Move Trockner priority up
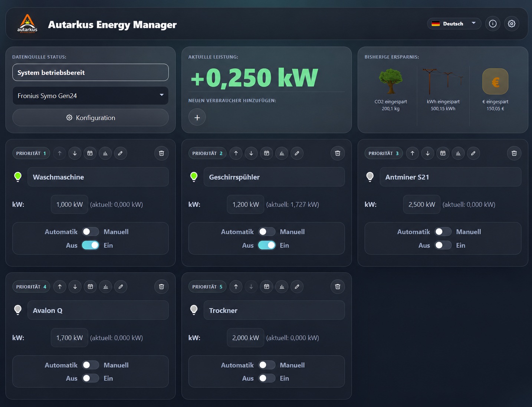Image resolution: width=532 pixels, height=407 pixels. click(x=236, y=286)
